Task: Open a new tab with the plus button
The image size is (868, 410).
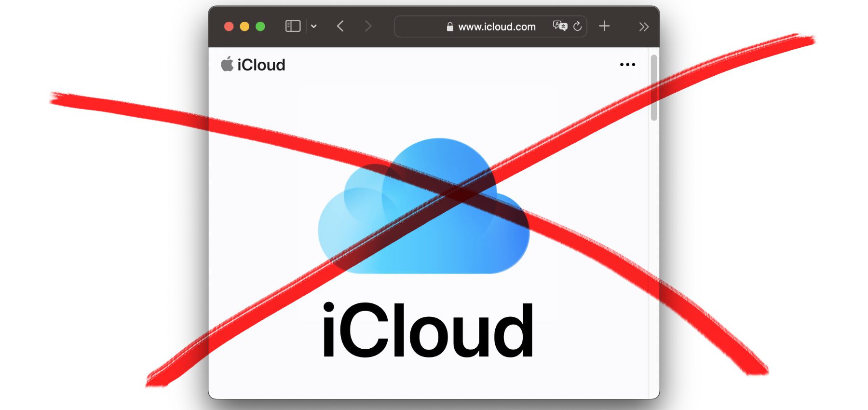Action: click(x=604, y=26)
